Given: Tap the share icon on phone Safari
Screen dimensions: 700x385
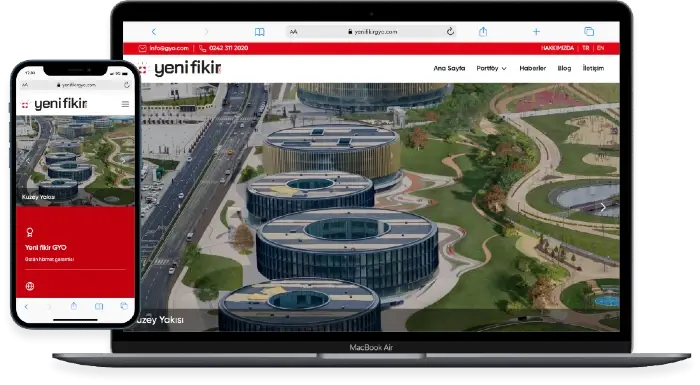Looking at the screenshot, I should 74,306.
